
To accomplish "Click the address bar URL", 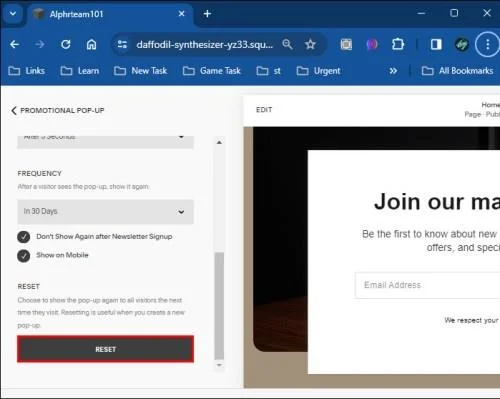I will (205, 44).
